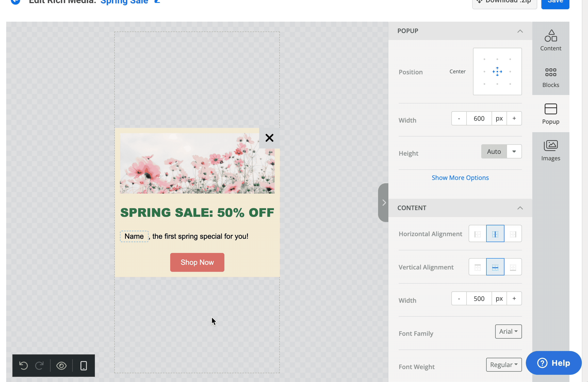This screenshot has height=382, width=588.
Task: Click the undo arrow in bottom toolbar
Action: [x=23, y=365]
